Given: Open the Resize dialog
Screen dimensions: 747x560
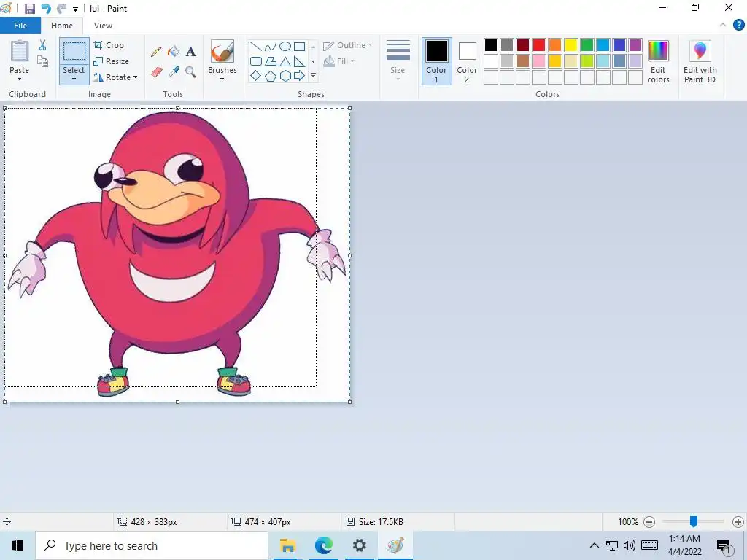Looking at the screenshot, I should (x=111, y=61).
